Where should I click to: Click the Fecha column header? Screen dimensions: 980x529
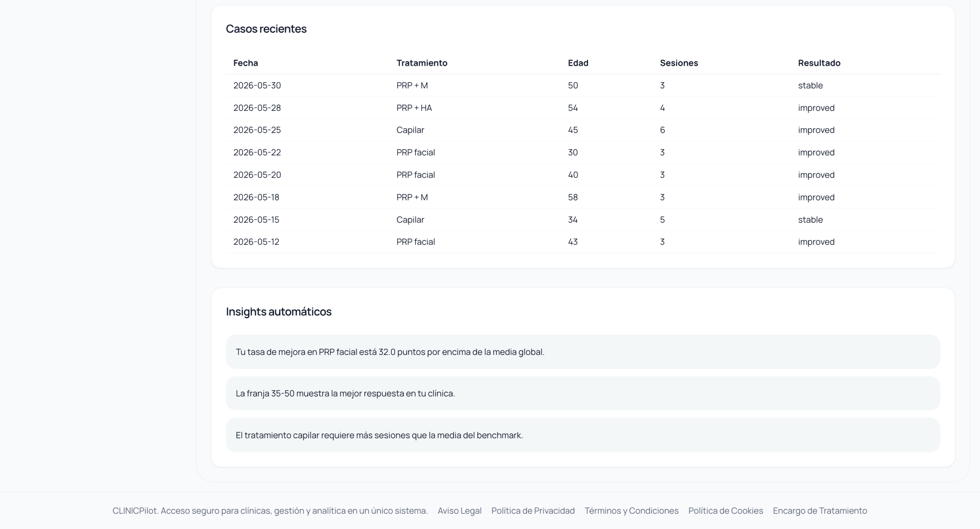pyautogui.click(x=246, y=63)
